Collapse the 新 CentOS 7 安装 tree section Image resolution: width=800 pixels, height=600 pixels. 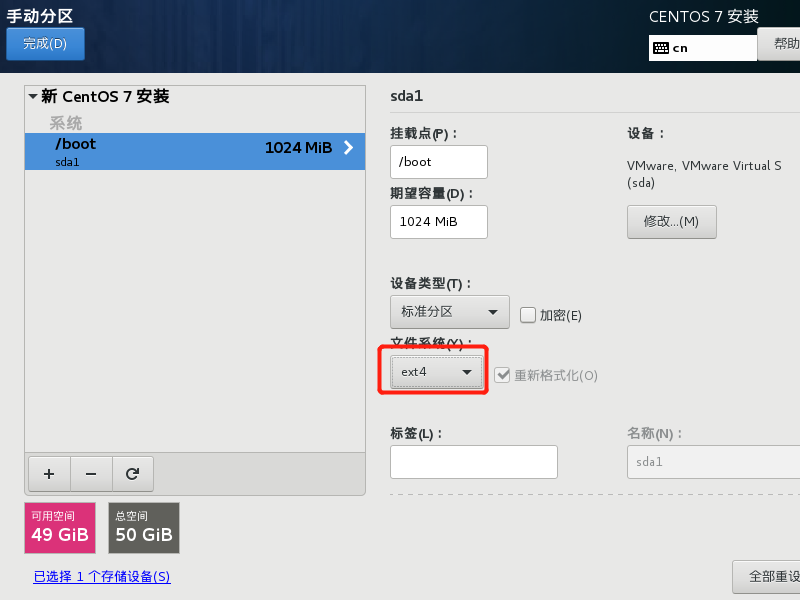coord(34,97)
